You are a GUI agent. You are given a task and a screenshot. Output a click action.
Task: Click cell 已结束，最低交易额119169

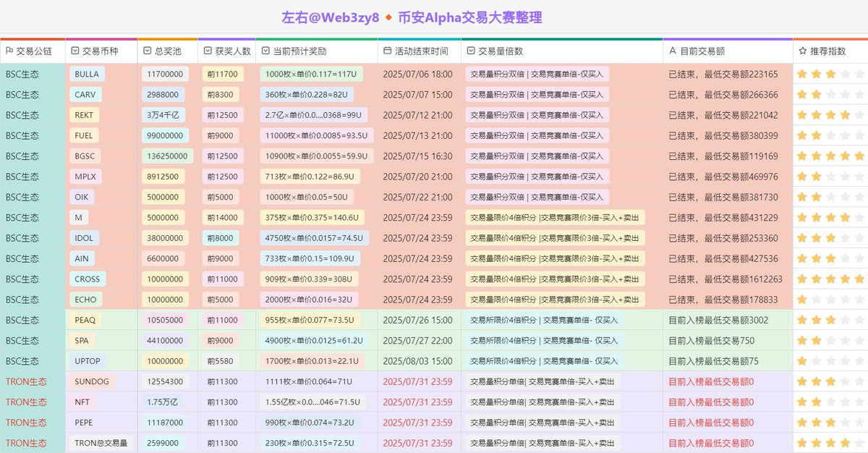723,156
